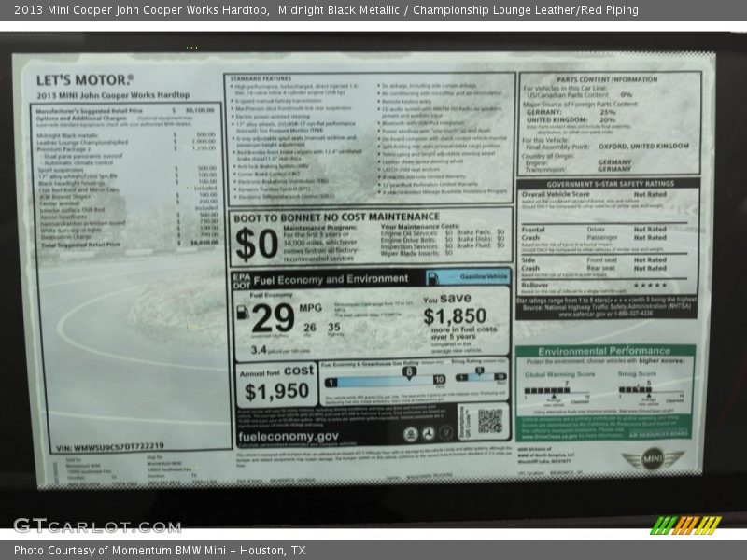The image size is (747, 560).
Task: Click the Rollover five-star rating
Action: click(650, 286)
